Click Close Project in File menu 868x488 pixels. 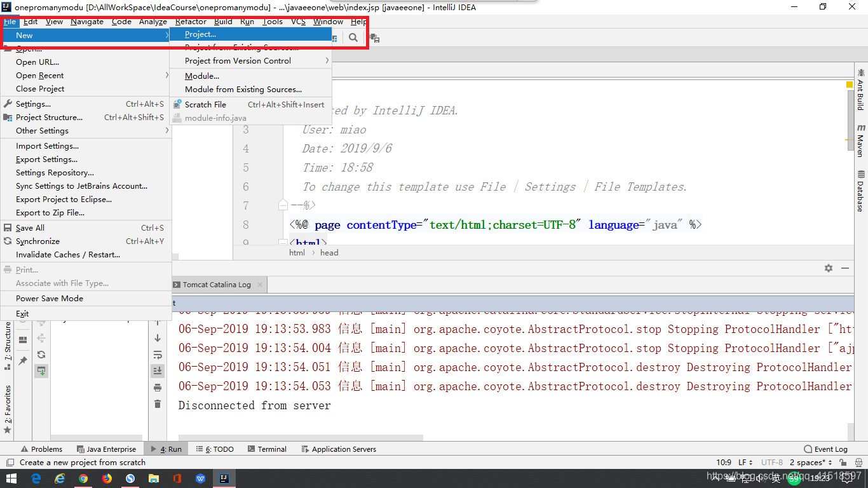86,89
